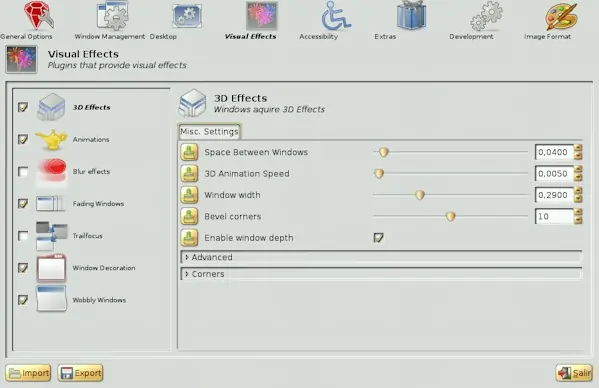599x388 pixels.
Task: Reset Window width icon button
Action: point(189,195)
